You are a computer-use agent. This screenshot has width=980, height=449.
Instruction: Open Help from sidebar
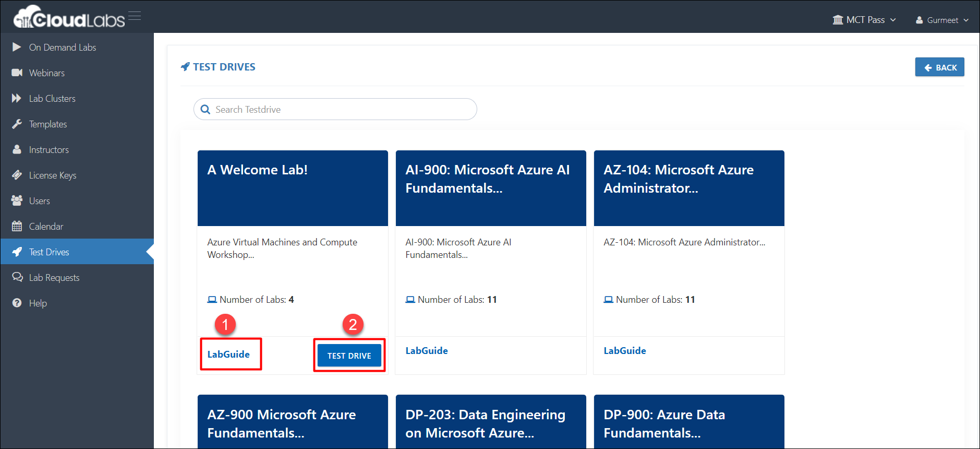pos(77,303)
